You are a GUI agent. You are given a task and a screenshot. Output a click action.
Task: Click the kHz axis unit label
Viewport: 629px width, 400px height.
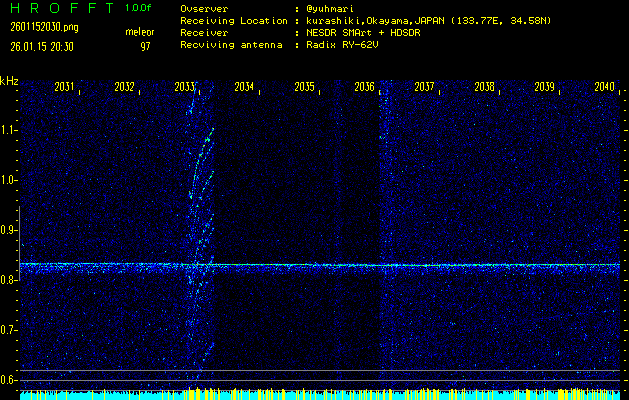pyautogui.click(x=9, y=81)
